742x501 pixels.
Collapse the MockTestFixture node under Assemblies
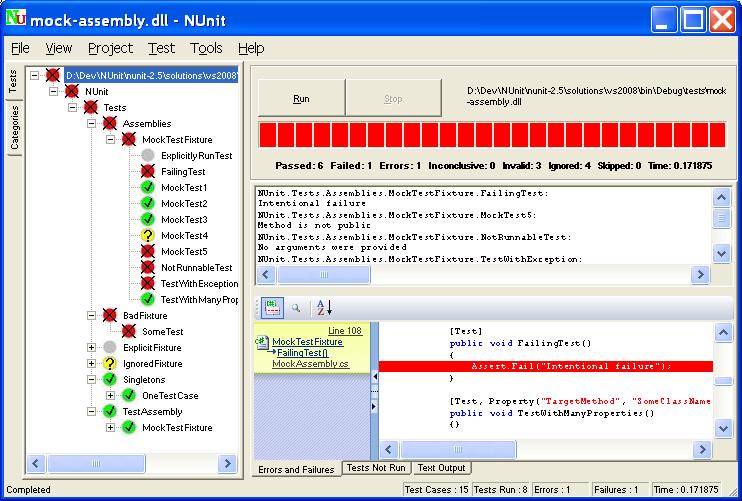click(110, 140)
